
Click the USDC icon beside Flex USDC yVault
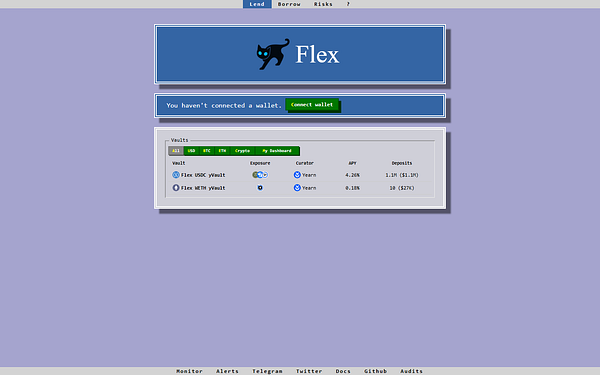click(x=176, y=175)
